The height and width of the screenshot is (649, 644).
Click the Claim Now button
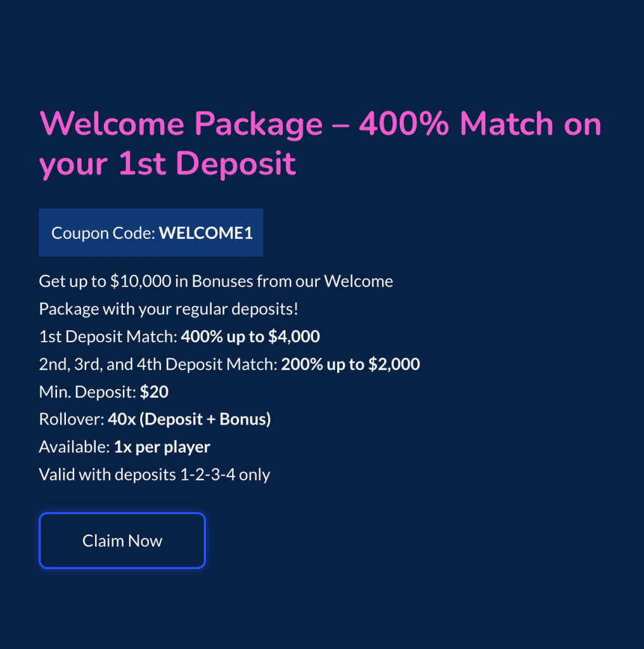(x=122, y=541)
